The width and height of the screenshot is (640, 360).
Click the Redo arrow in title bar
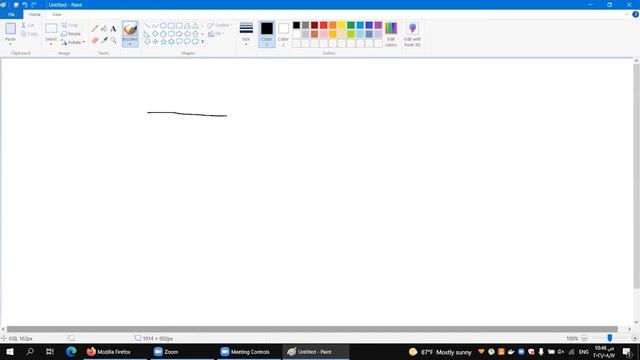tap(34, 5)
